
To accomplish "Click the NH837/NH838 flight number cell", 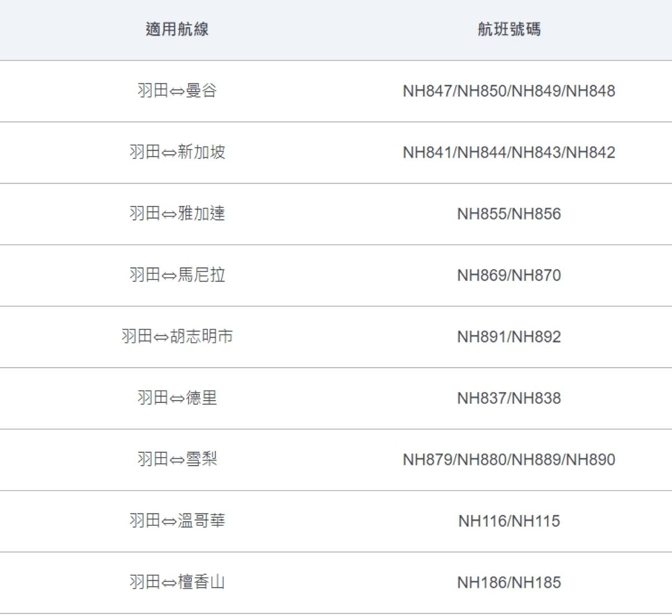I will pos(508,398).
